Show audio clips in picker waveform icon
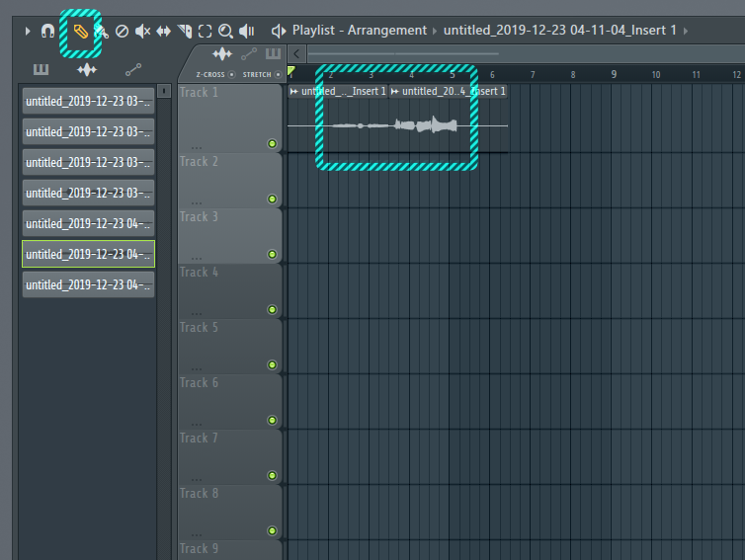 click(x=87, y=70)
